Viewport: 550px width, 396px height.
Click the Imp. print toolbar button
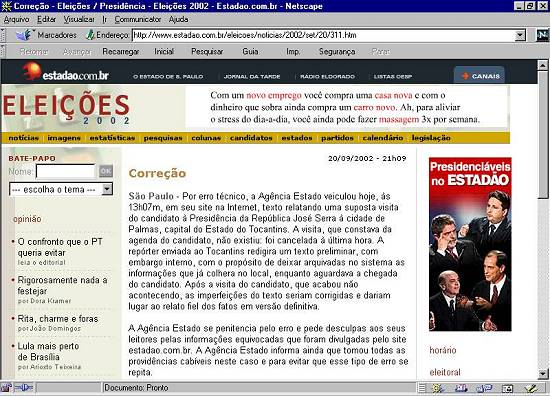point(293,52)
